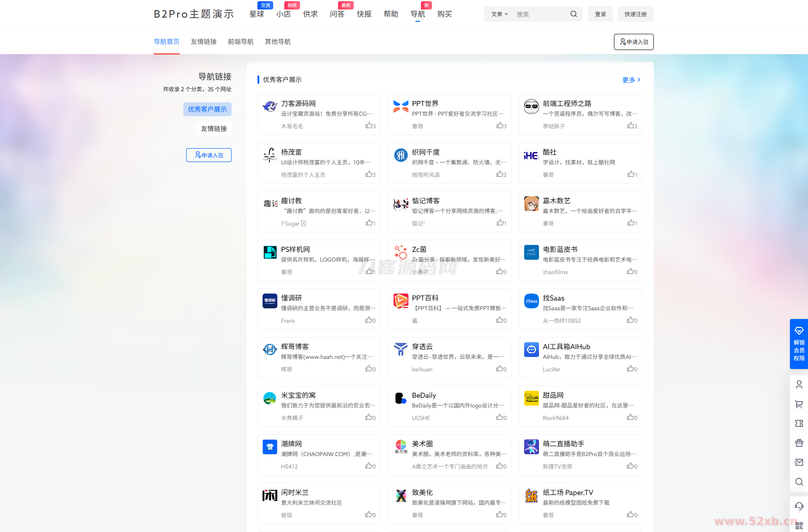Click the 解锁会员权限 diamond button
This screenshot has height=532, width=808.
click(x=799, y=344)
